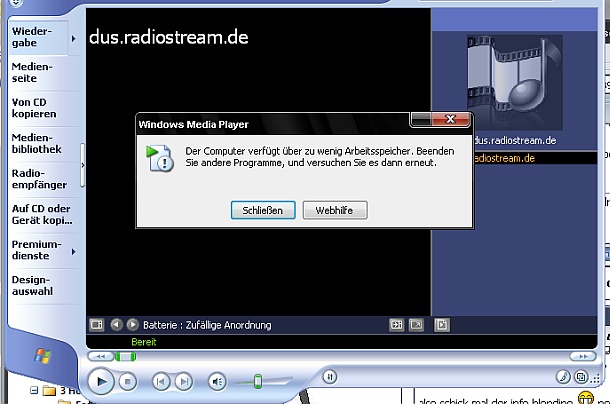Click the fit video to player icon

pos(396,325)
